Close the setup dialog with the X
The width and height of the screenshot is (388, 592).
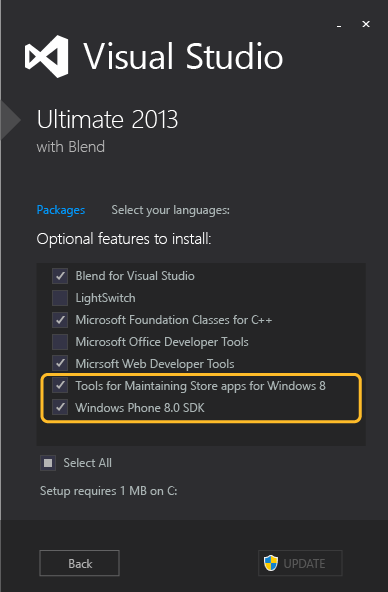pos(366,24)
